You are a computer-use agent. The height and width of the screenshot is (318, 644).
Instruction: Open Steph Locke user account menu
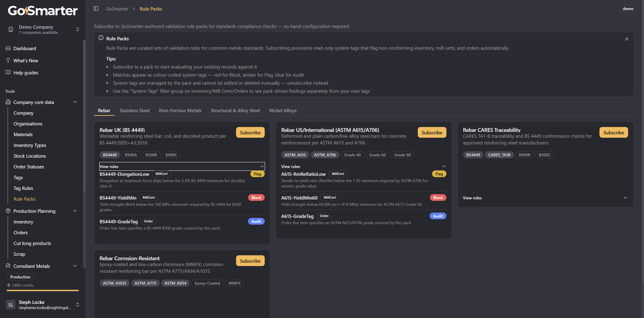coord(43,305)
